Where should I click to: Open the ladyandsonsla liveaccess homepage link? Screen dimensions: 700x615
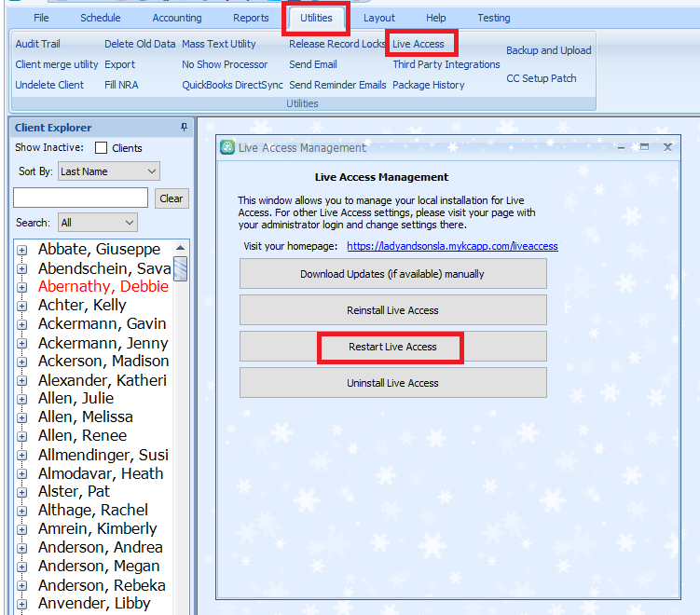(452, 246)
